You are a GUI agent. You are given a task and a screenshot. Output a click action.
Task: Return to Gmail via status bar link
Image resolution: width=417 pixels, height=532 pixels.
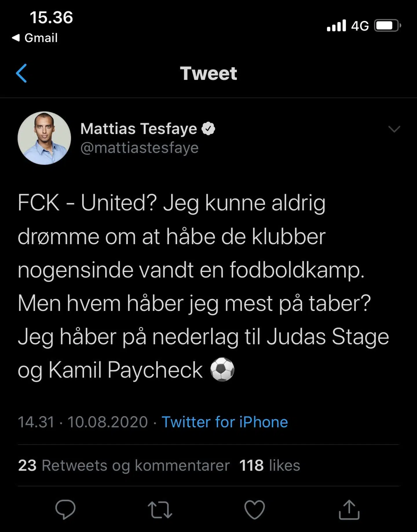point(35,38)
